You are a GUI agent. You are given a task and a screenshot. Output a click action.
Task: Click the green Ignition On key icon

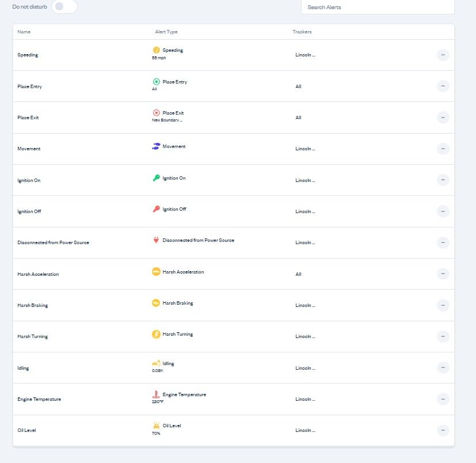tap(156, 178)
